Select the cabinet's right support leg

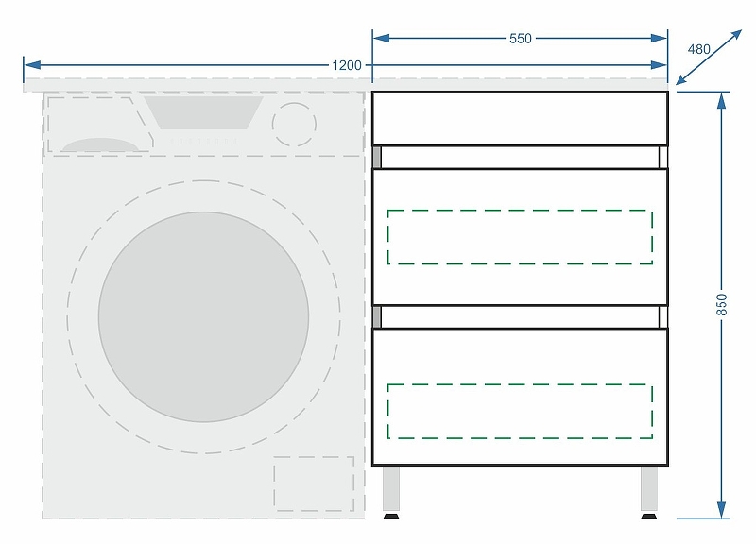click(x=649, y=490)
